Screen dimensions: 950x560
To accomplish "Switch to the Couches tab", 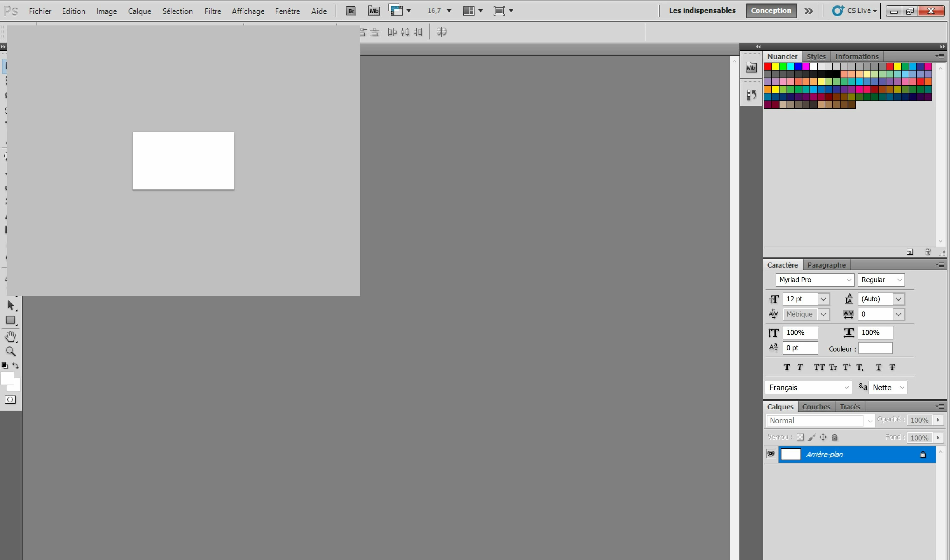I will tap(816, 407).
